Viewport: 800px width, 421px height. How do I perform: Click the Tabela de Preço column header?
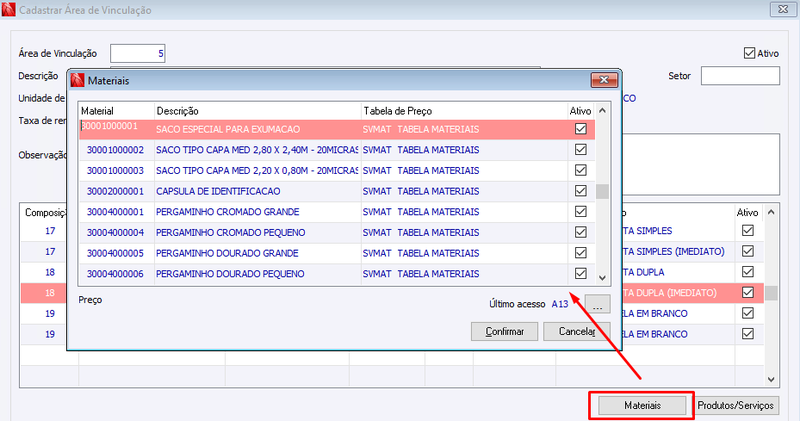click(x=464, y=111)
